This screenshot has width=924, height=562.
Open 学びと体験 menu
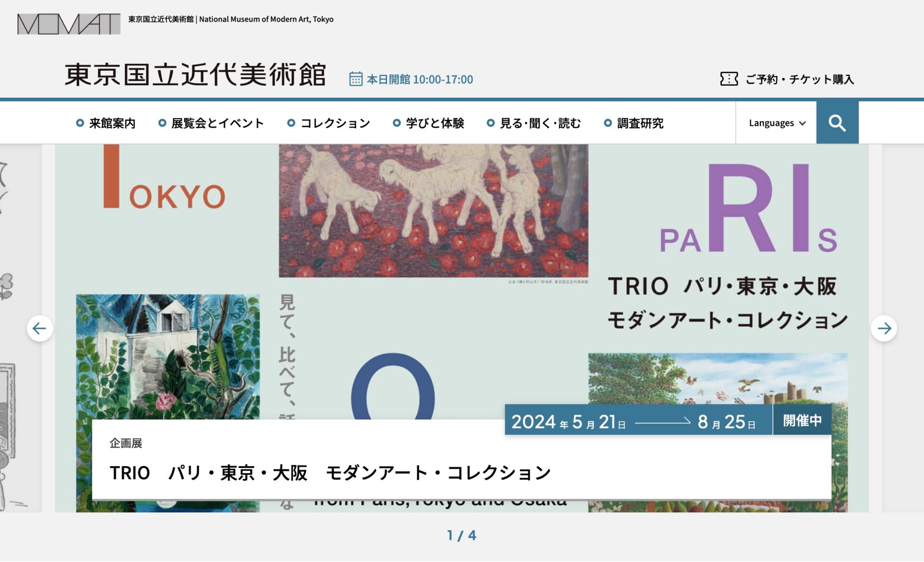428,123
